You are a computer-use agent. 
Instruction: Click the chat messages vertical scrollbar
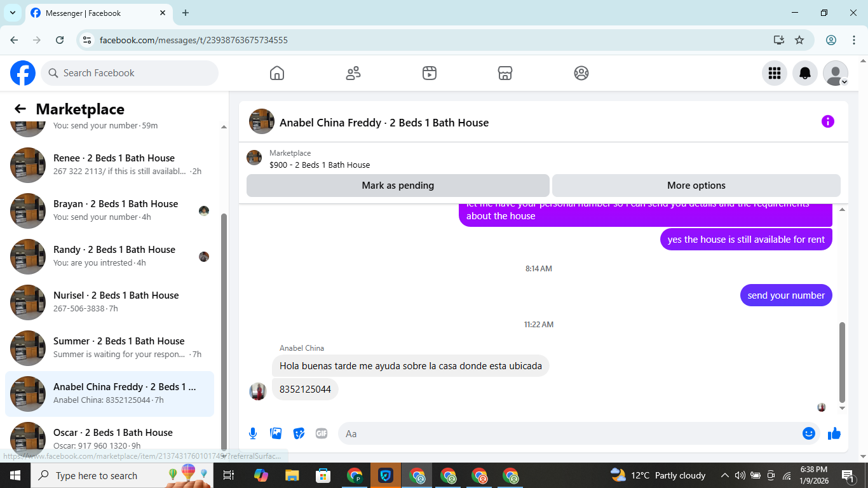843,362
